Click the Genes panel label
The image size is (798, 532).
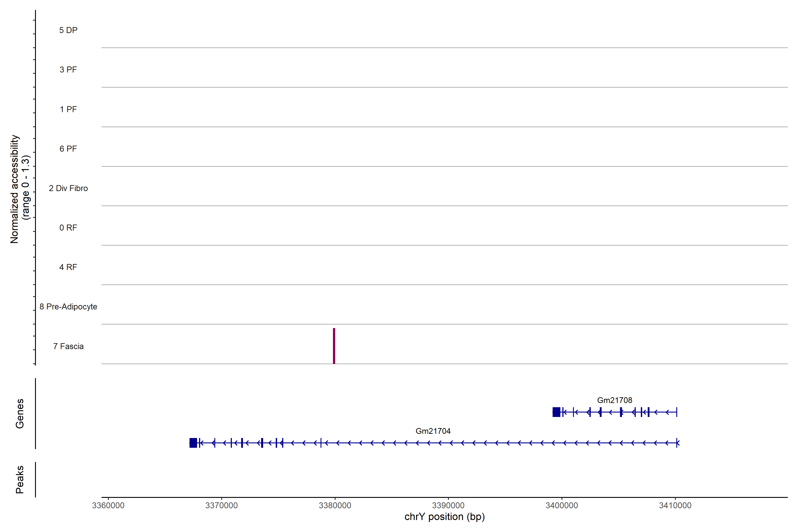tap(20, 413)
